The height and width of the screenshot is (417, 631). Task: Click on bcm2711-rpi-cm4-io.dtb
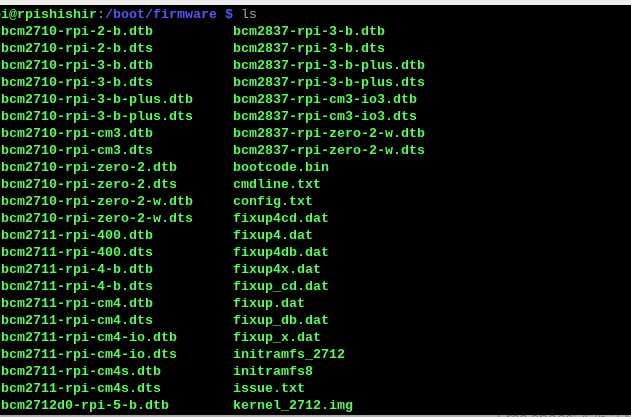[89, 337]
